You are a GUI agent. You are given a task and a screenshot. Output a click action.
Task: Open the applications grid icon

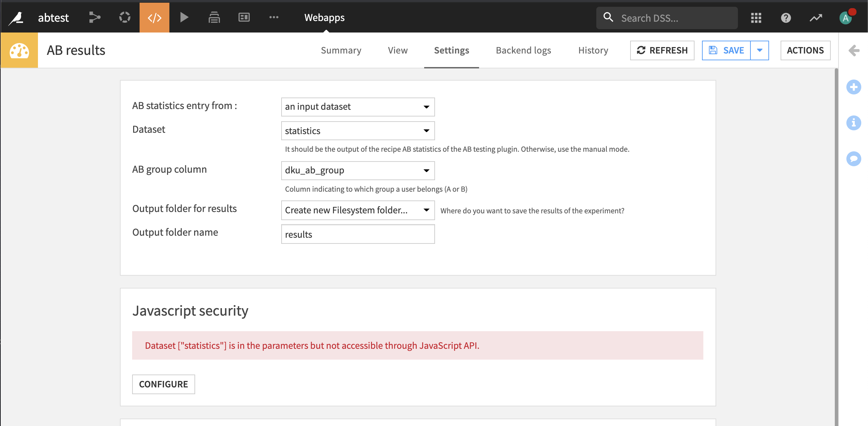[x=756, y=18]
